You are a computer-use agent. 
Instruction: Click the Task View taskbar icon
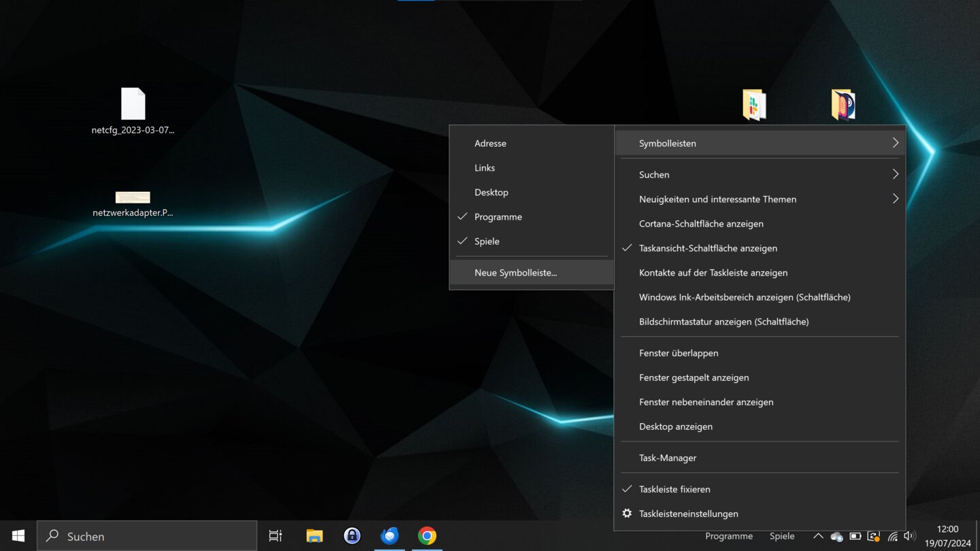point(276,536)
